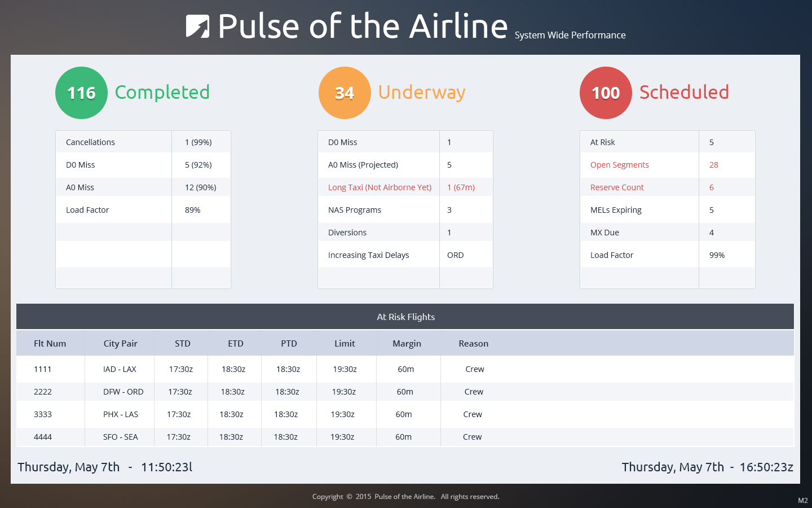The height and width of the screenshot is (508, 812).
Task: Click Increasing Taxi Delays ORD row
Action: click(405, 255)
